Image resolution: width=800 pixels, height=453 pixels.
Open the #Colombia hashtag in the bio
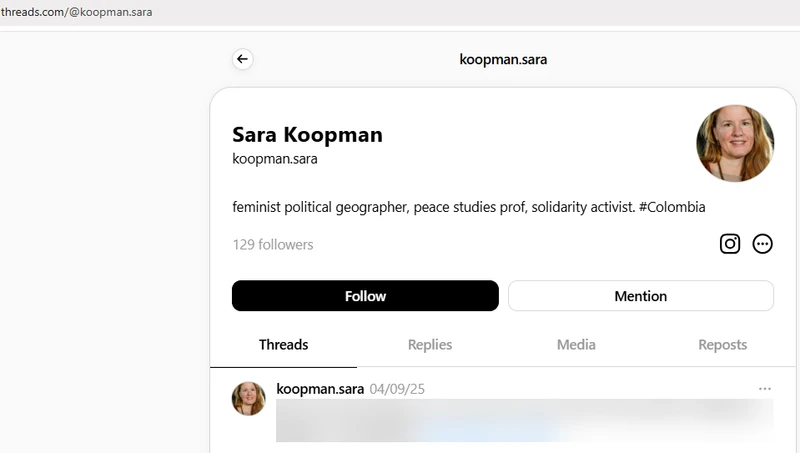(672, 207)
